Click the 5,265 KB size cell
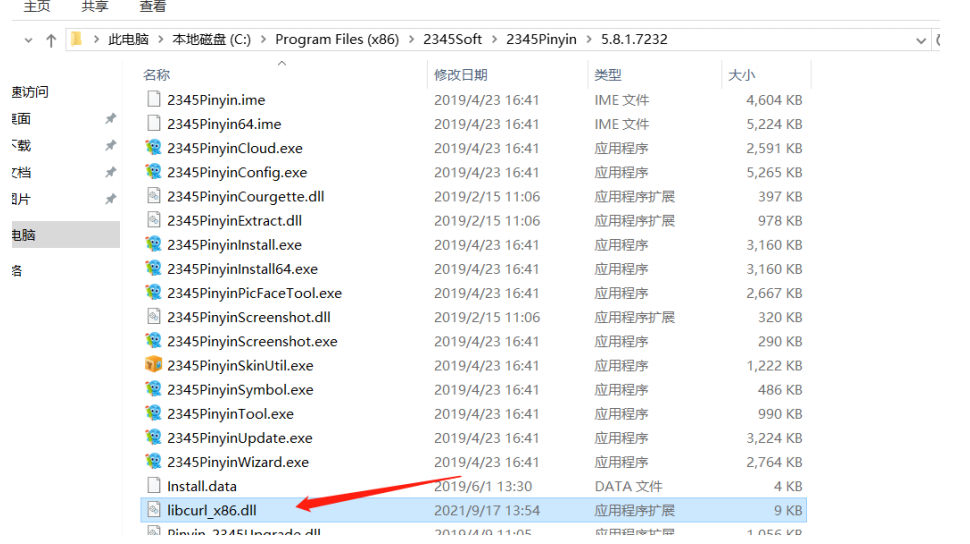 pos(774,173)
